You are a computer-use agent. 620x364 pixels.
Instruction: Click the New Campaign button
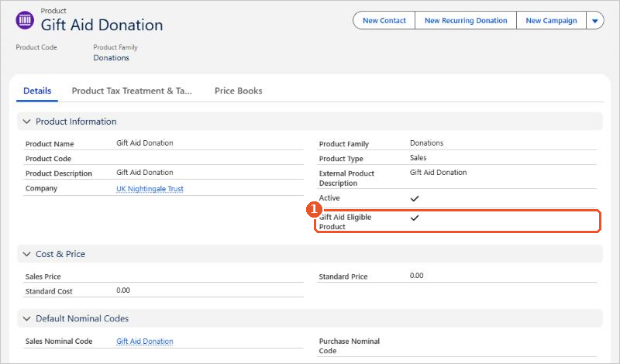coord(551,21)
